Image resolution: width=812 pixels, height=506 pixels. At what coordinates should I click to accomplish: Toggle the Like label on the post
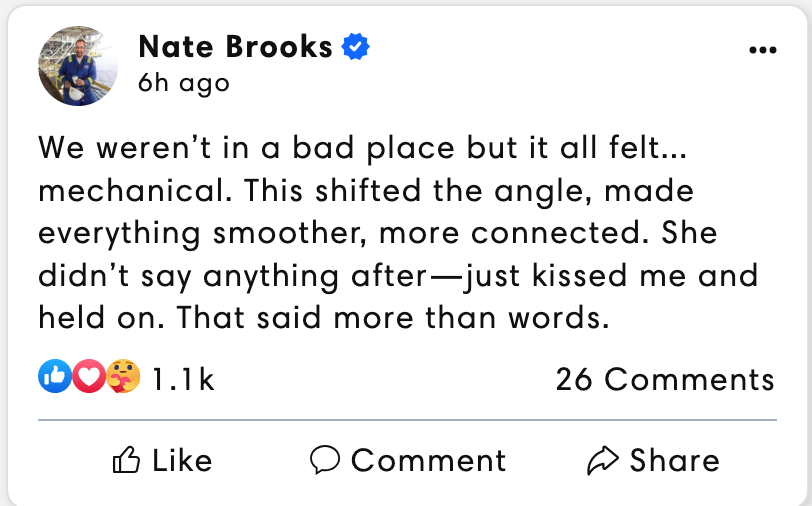182,460
